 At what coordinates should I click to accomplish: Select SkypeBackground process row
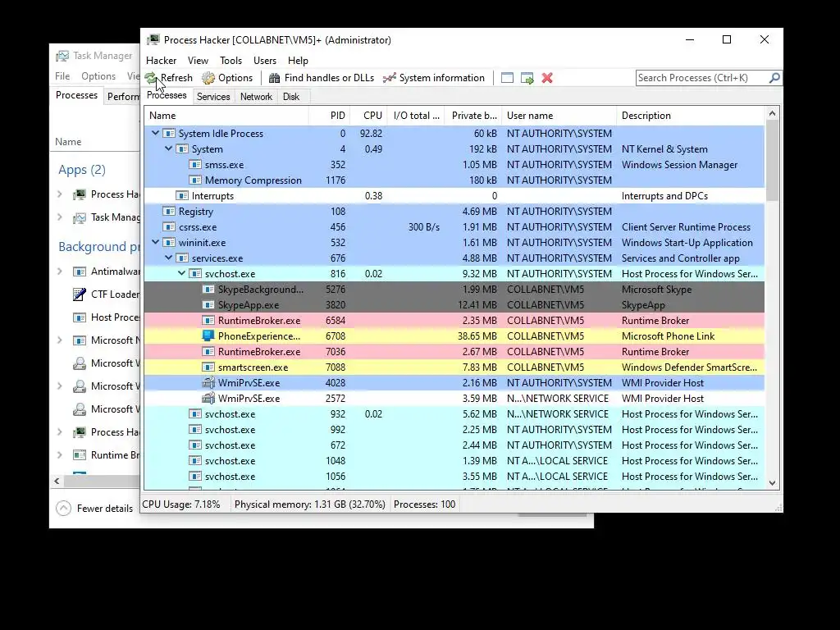click(x=454, y=290)
